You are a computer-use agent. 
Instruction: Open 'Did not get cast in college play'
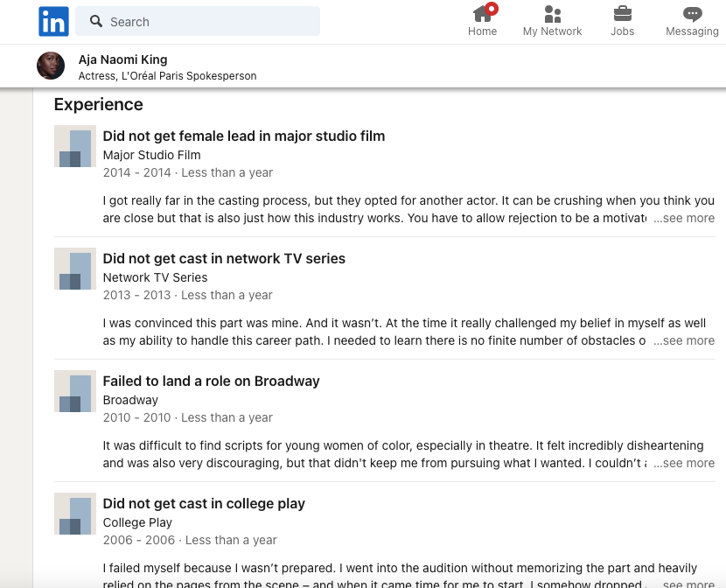[x=204, y=503]
